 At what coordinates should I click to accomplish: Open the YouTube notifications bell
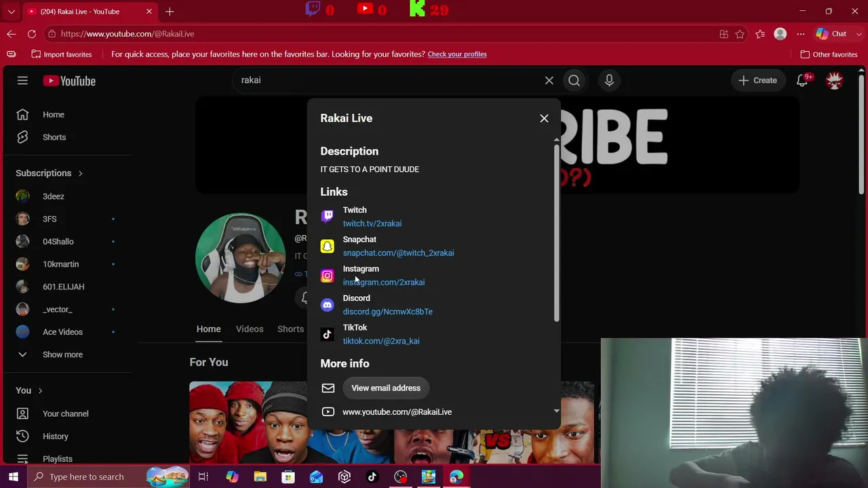[802, 81]
